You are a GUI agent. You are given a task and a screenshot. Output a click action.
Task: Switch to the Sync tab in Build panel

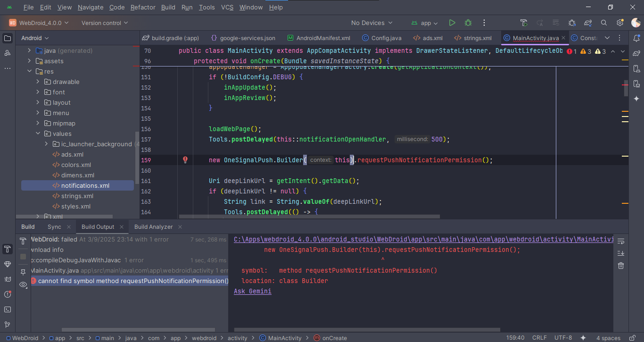click(54, 227)
